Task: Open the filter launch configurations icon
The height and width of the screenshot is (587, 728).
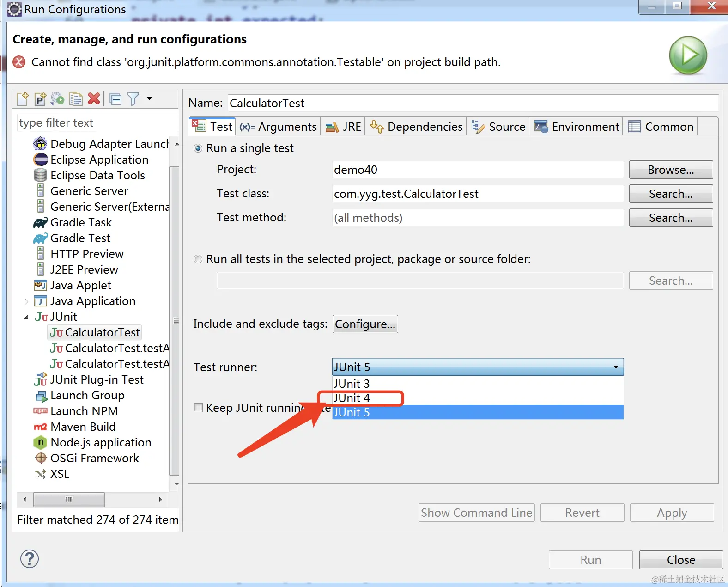Action: tap(133, 98)
